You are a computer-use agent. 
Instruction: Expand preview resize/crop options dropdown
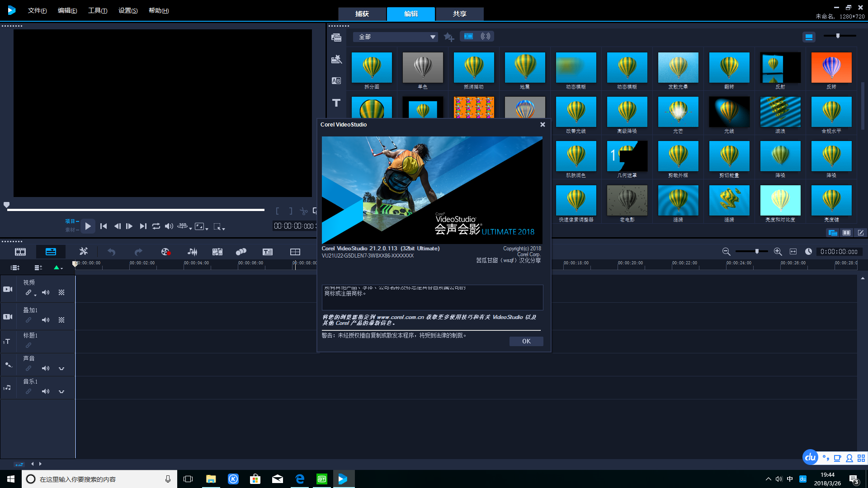coord(207,229)
